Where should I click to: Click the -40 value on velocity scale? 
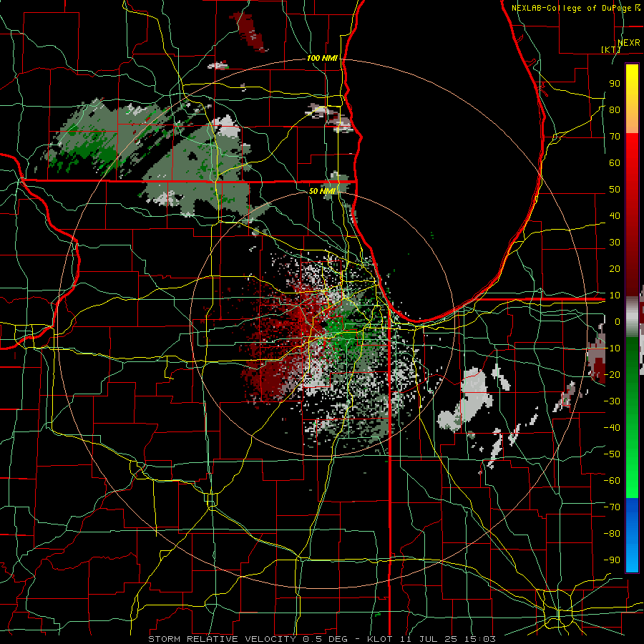pos(612,428)
